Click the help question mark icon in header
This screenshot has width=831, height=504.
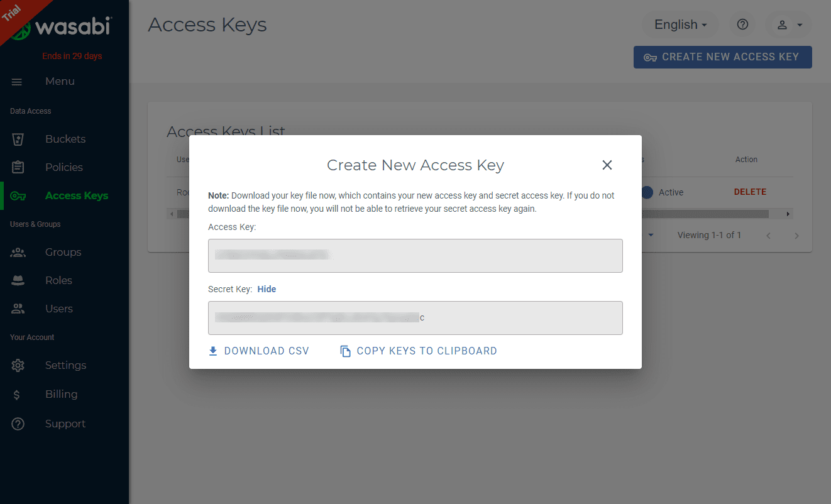[x=742, y=25]
